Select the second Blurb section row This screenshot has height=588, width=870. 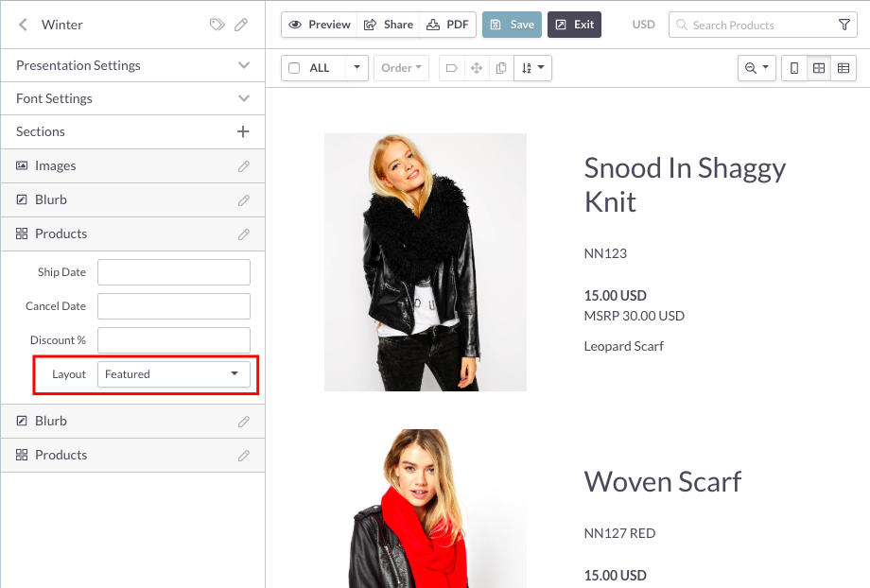point(132,422)
